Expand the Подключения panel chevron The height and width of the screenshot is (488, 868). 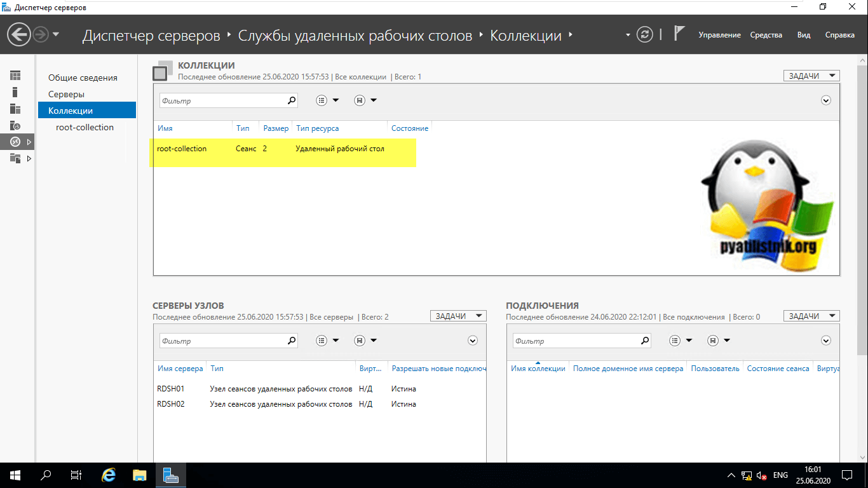[826, 341]
